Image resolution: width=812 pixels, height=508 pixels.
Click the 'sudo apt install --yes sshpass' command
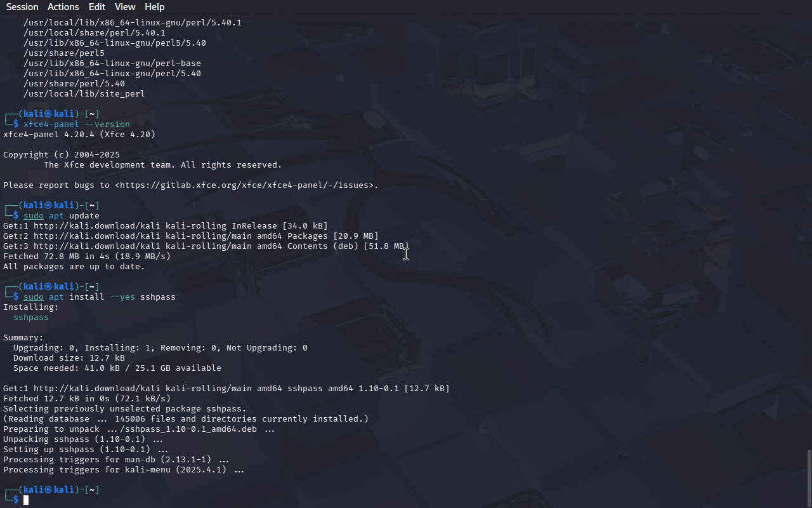click(x=100, y=297)
